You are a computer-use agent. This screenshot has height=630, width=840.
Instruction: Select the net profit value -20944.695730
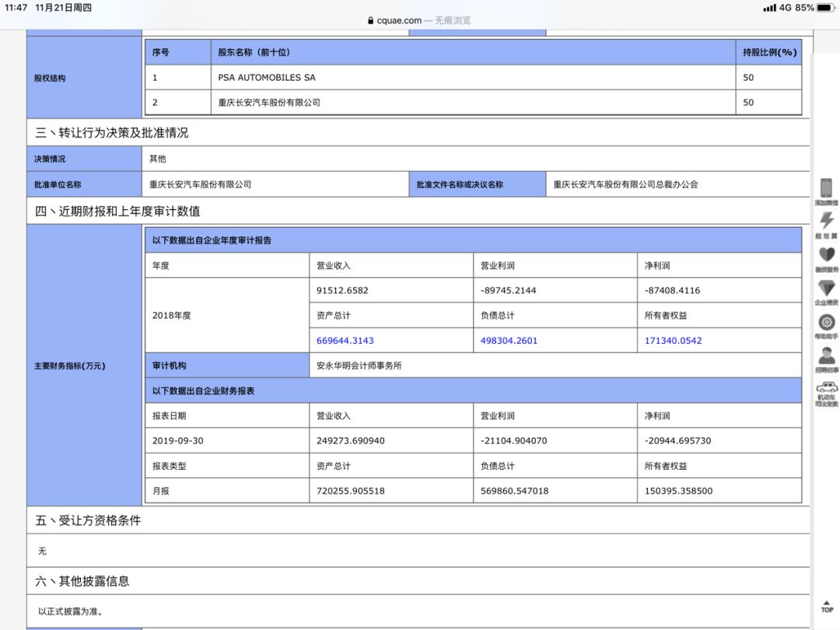tap(677, 440)
